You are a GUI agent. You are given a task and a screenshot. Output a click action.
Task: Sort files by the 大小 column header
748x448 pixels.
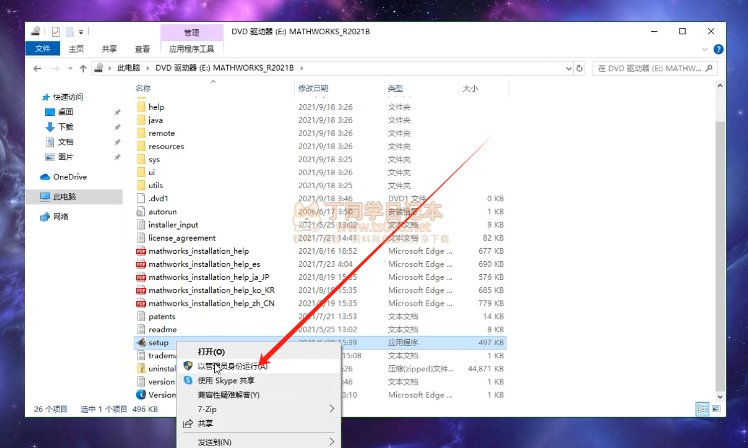pyautogui.click(x=470, y=88)
